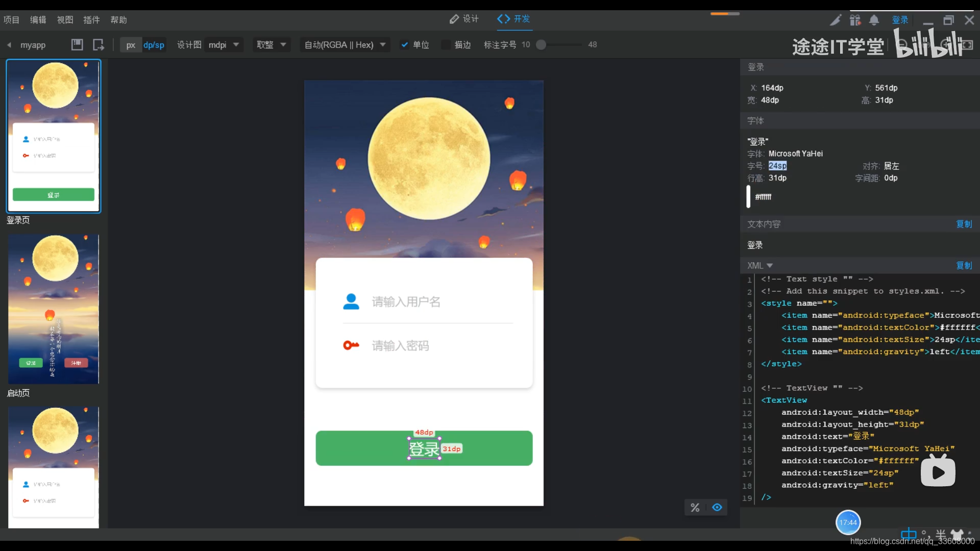This screenshot has height=551, width=980.
Task: Select px unit mode
Action: (131, 45)
